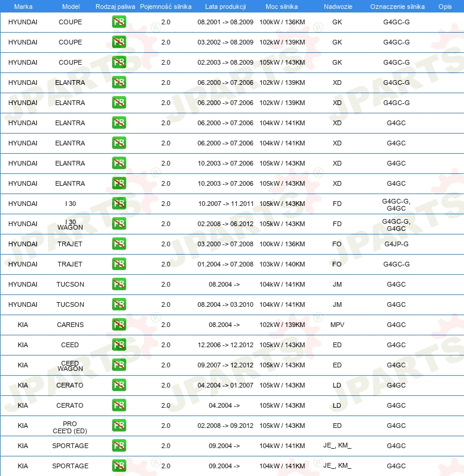Select the MPV body cell

[x=337, y=325]
